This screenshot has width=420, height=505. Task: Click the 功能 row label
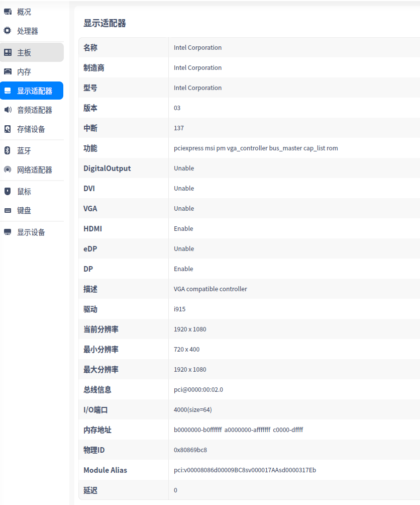pos(90,148)
